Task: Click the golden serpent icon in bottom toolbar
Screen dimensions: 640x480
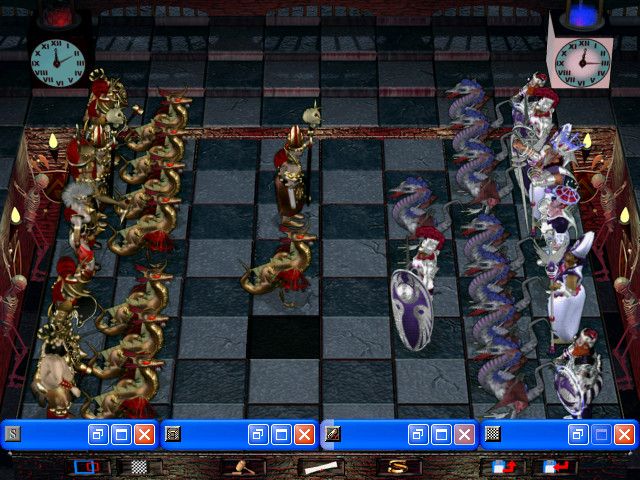Action: click(399, 466)
